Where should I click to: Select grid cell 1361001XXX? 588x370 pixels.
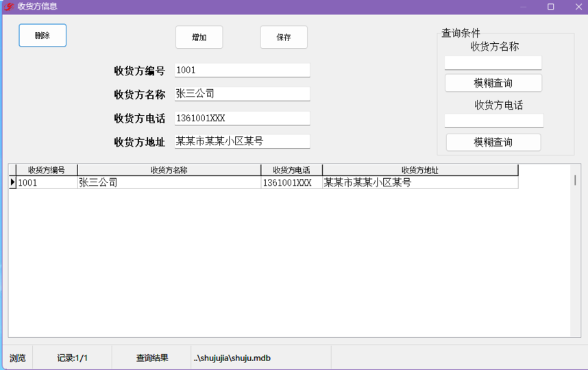[x=291, y=182]
